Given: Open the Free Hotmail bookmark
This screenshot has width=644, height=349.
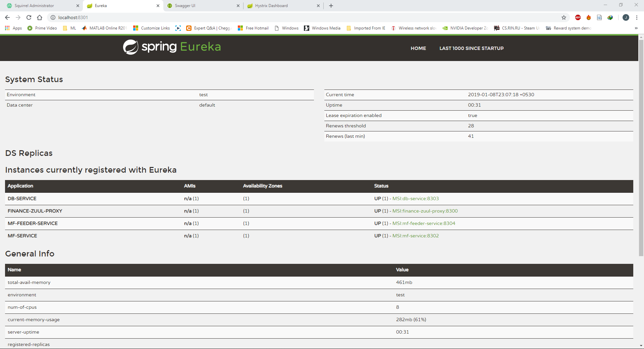Looking at the screenshot, I should [253, 28].
